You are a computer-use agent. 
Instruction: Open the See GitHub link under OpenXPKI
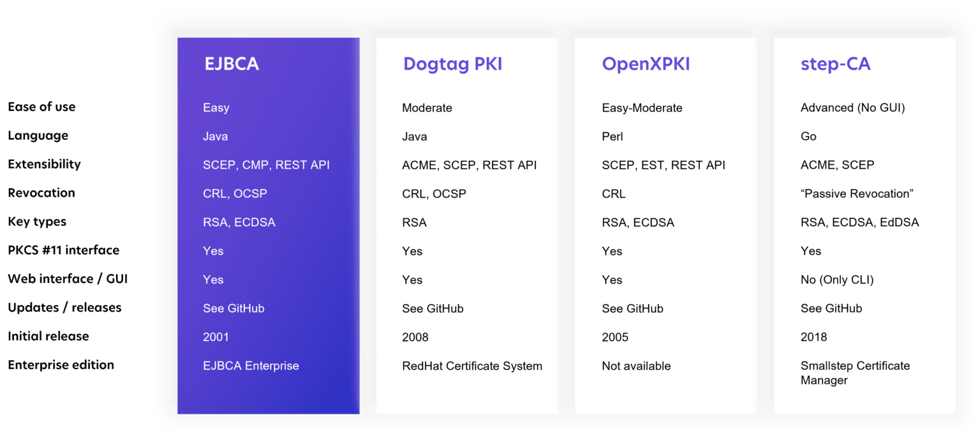[x=632, y=308]
